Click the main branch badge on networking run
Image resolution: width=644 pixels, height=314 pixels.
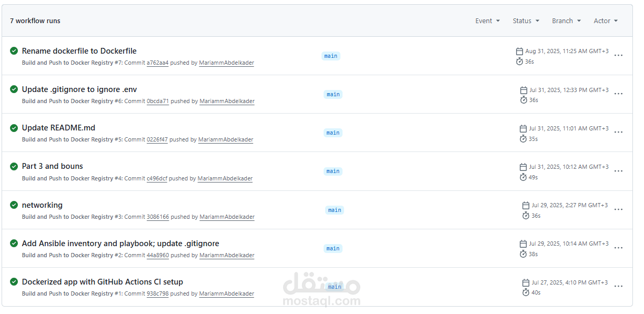click(x=335, y=210)
